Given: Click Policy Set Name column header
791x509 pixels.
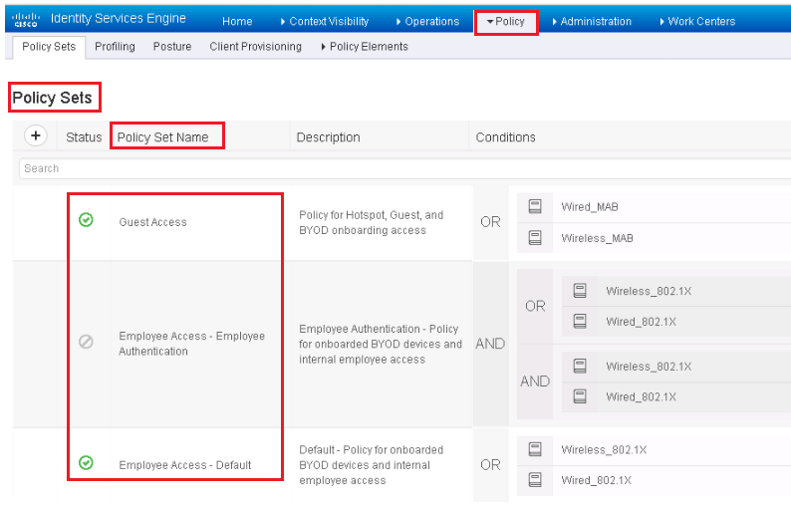Looking at the screenshot, I should click(x=163, y=137).
